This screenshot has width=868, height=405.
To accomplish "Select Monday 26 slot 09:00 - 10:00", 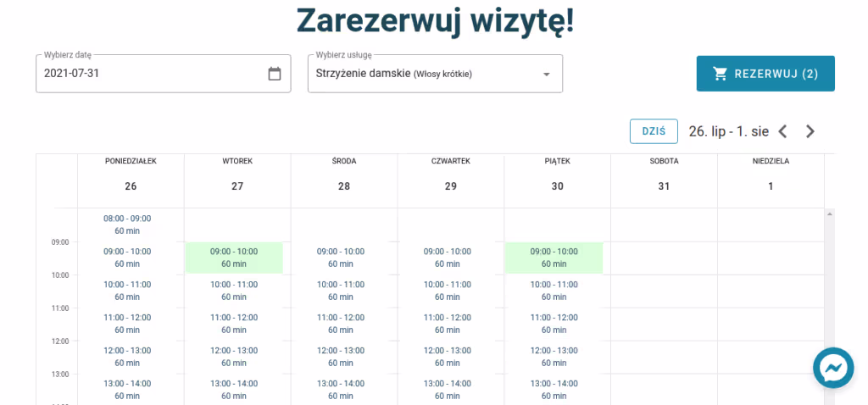I will (127, 258).
